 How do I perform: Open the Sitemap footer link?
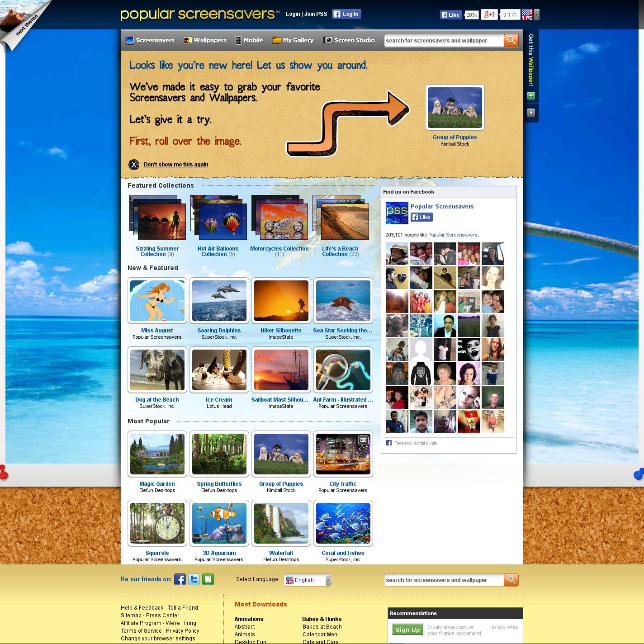[131, 616]
